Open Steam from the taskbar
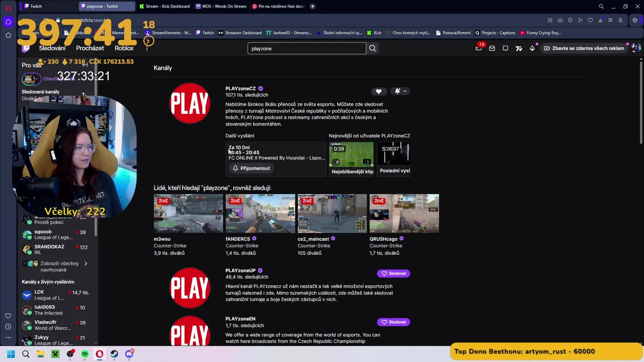The image size is (644, 362). click(114, 354)
